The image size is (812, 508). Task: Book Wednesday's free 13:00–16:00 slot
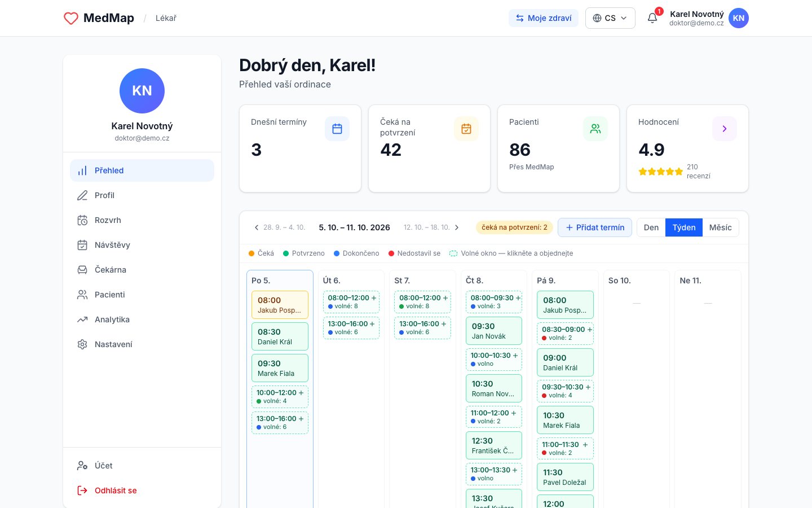[423, 328]
